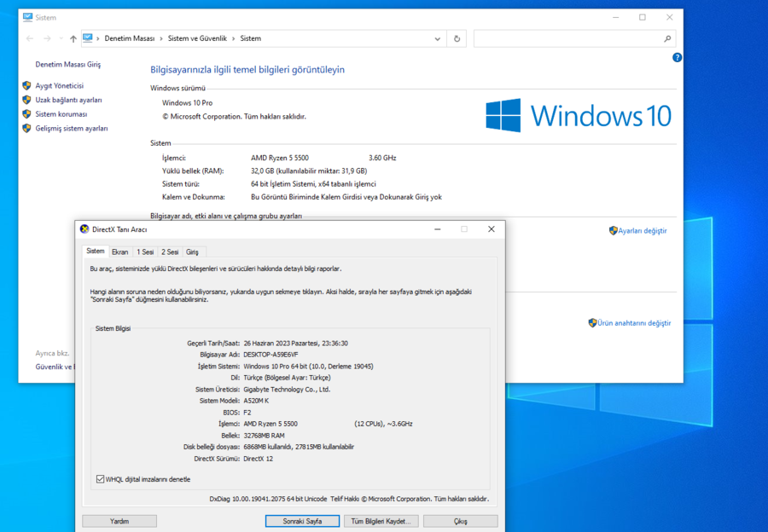Viewport: 768px width, 532px height.
Task: Click computer name DESKTOP-A59E6VF
Action: tap(271, 355)
